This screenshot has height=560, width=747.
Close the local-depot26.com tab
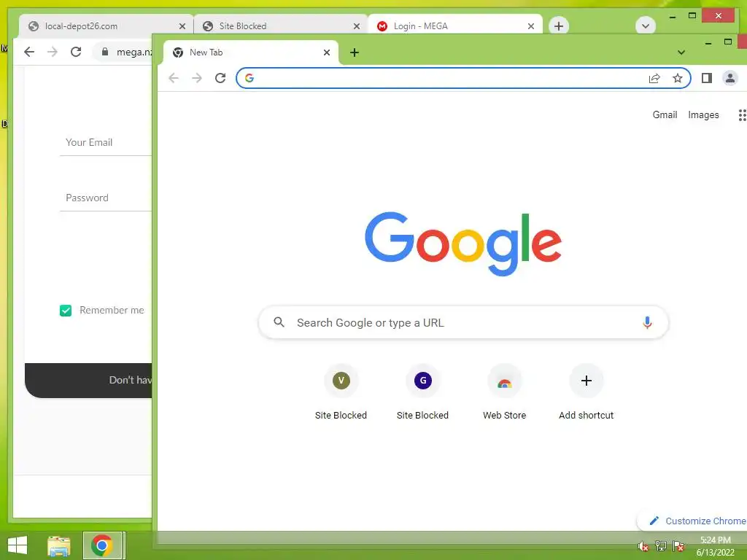[182, 26]
